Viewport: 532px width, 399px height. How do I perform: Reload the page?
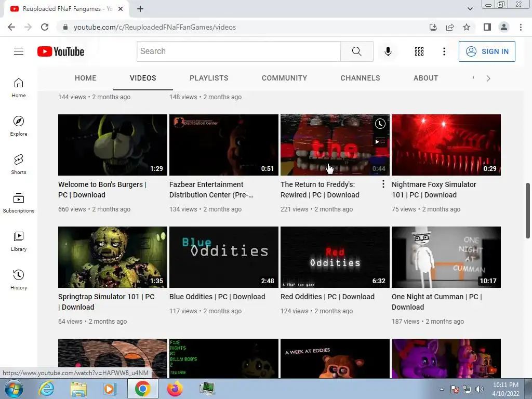[45, 27]
